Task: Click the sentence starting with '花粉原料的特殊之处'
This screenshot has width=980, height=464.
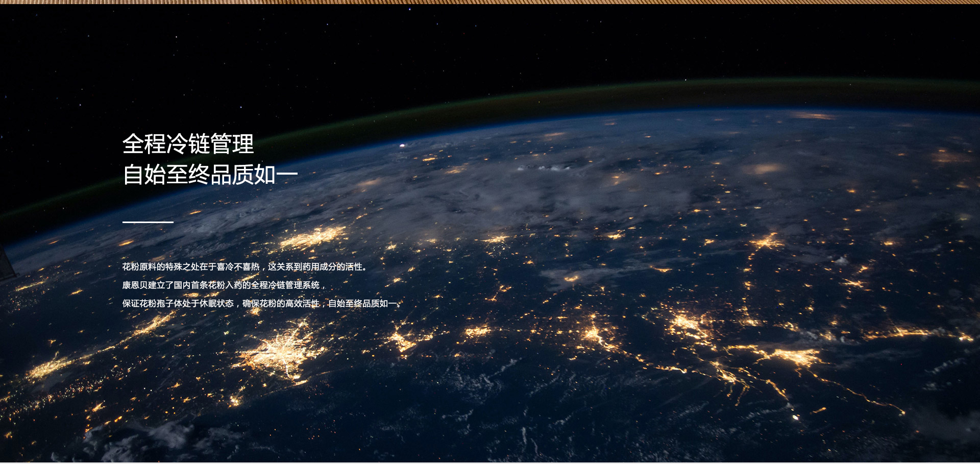Action: 244,266
